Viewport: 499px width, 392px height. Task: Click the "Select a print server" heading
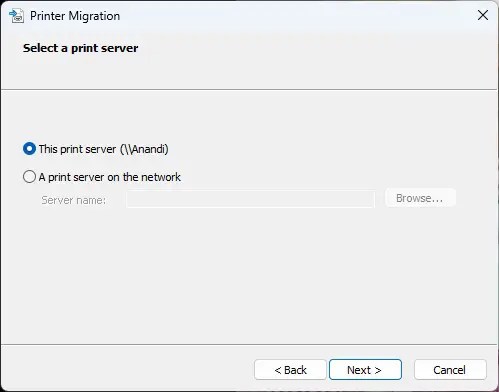coord(80,48)
